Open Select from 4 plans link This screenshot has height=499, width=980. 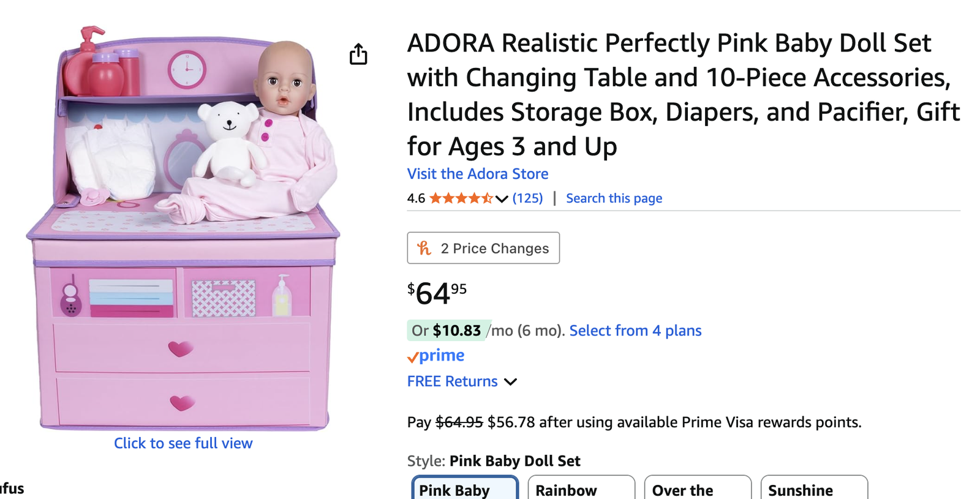[635, 331]
